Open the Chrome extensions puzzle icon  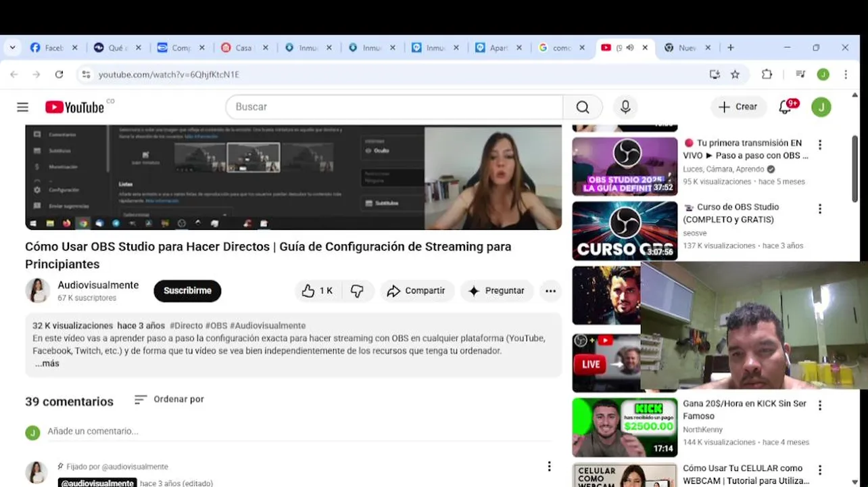click(x=767, y=74)
